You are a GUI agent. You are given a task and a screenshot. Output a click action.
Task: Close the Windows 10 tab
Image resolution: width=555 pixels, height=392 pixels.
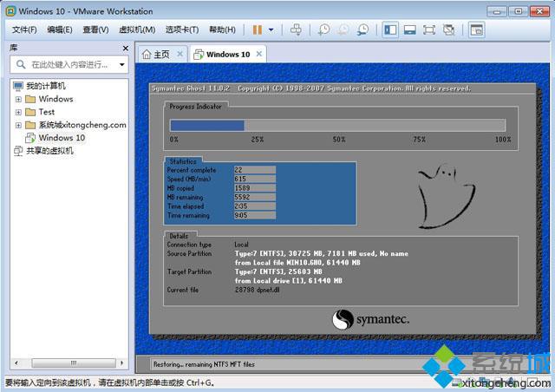[x=259, y=54]
